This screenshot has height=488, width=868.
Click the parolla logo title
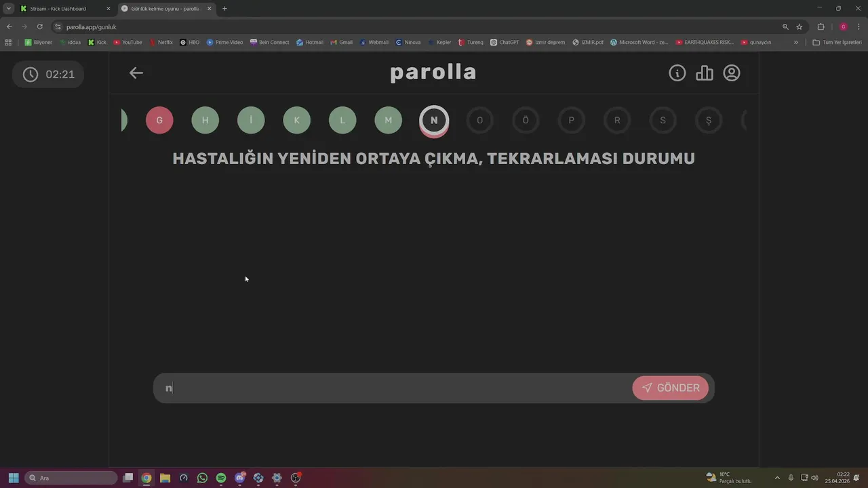click(x=433, y=73)
